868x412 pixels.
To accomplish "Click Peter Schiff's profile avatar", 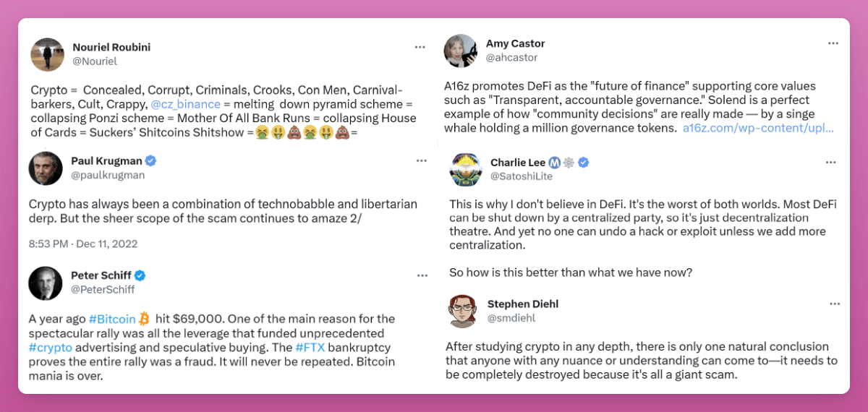I will pos(46,283).
